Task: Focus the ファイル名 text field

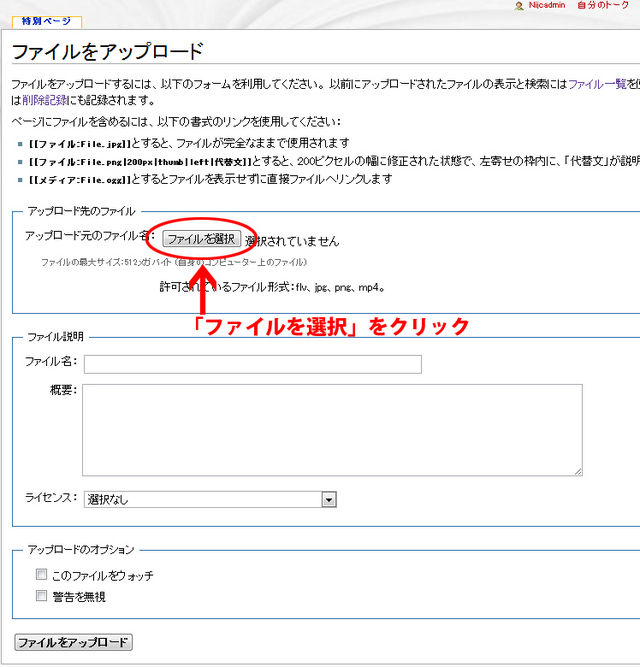Action: coord(252,364)
